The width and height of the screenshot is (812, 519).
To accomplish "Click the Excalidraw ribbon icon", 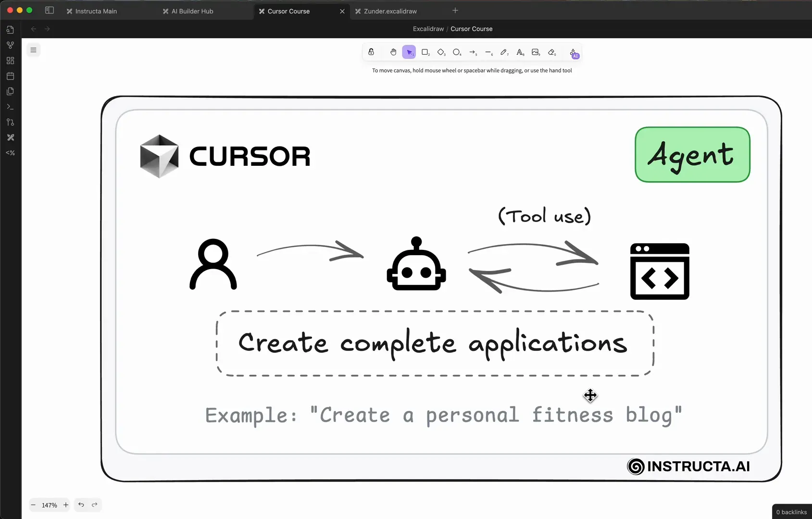I will point(10,137).
